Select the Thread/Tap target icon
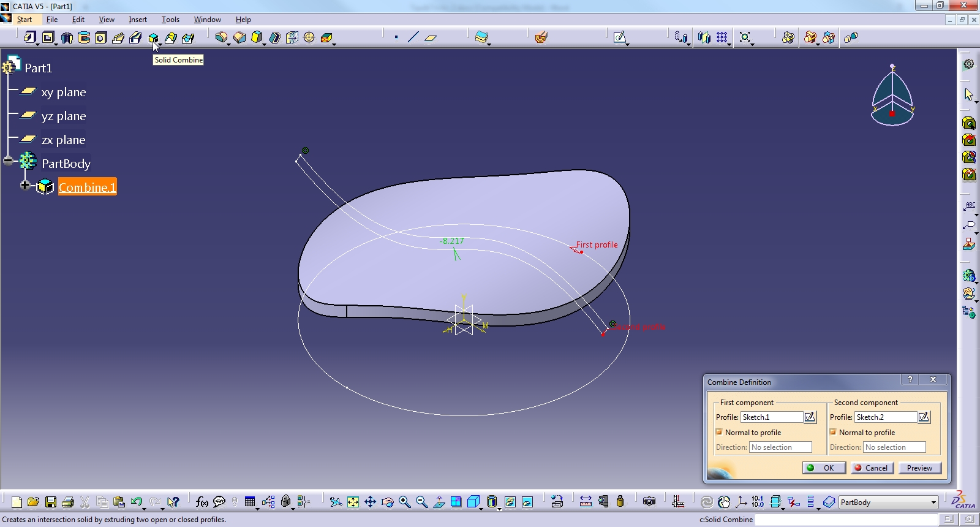This screenshot has height=527, width=980. (x=309, y=37)
